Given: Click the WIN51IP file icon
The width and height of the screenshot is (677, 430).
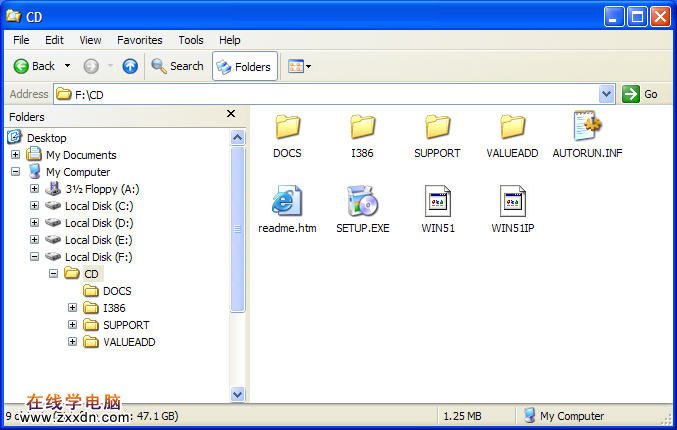Looking at the screenshot, I should click(x=512, y=202).
